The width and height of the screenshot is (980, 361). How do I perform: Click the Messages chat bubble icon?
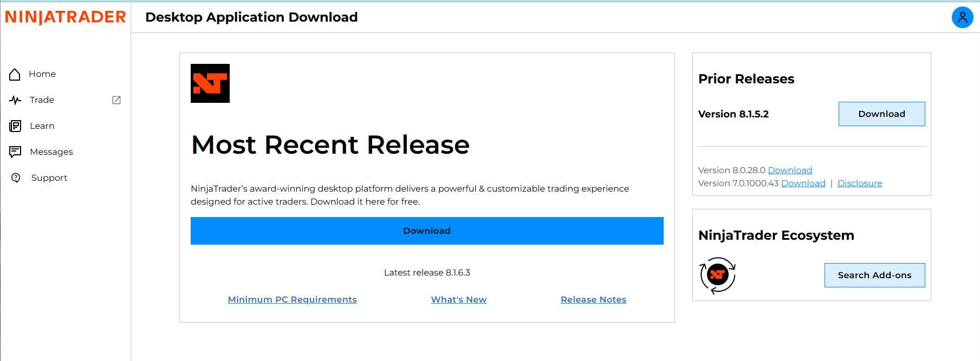tap(15, 152)
